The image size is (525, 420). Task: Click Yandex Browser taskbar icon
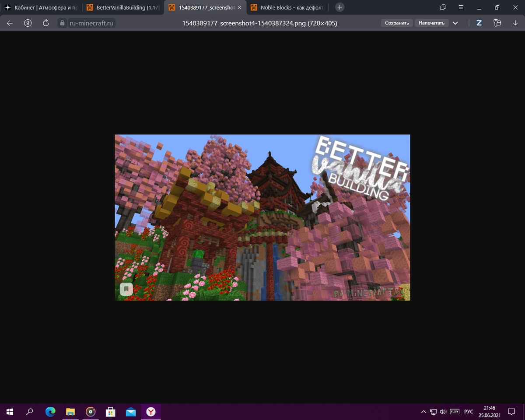[151, 412]
